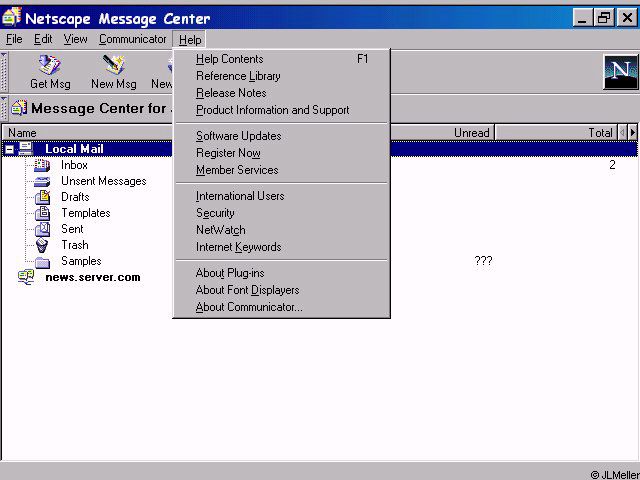Open the View menu
This screenshot has height=480, width=640.
pyautogui.click(x=75, y=39)
